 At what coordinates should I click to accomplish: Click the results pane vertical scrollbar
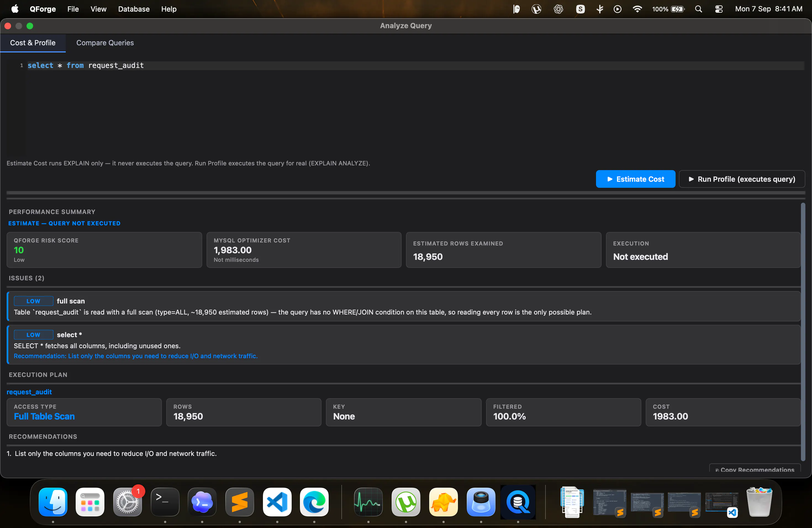[803, 332]
